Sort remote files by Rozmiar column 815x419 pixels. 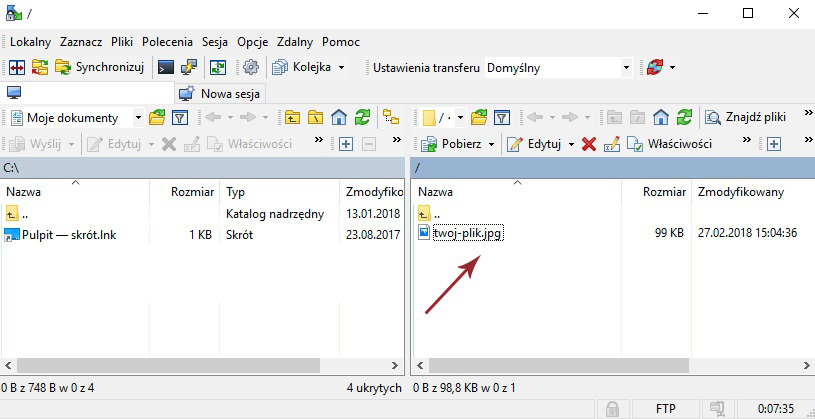tap(663, 191)
